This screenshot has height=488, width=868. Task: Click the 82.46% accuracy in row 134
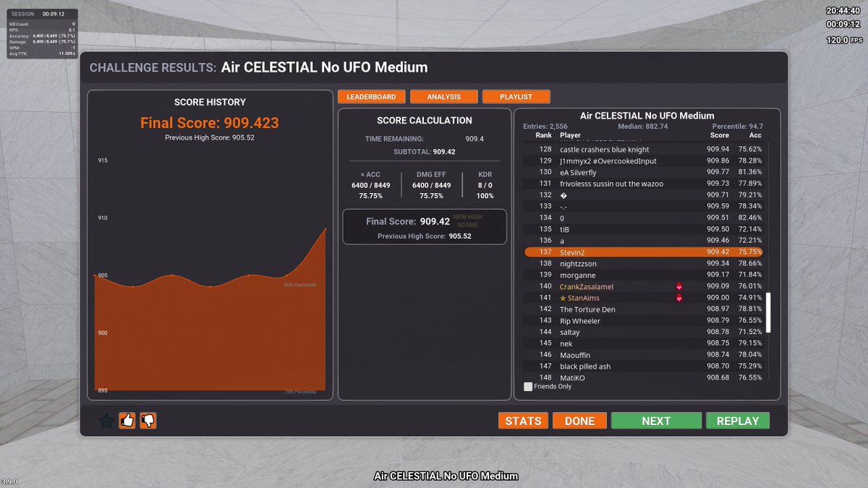tap(750, 218)
